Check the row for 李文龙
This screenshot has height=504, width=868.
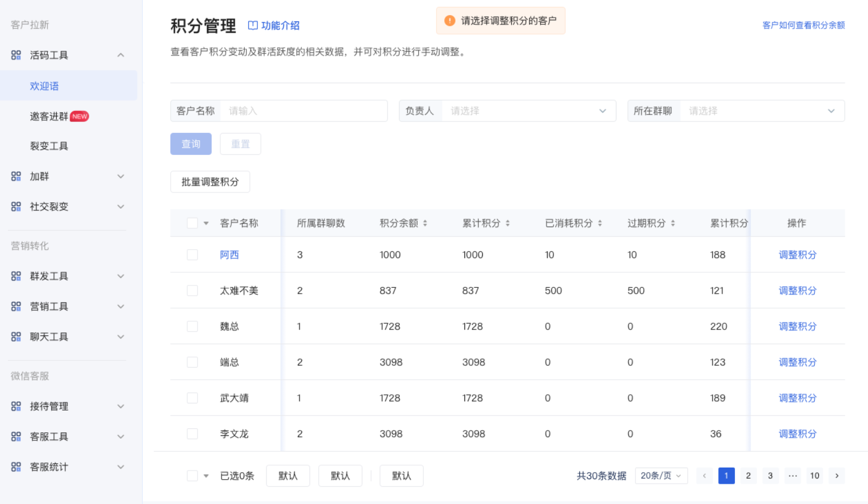click(x=193, y=434)
